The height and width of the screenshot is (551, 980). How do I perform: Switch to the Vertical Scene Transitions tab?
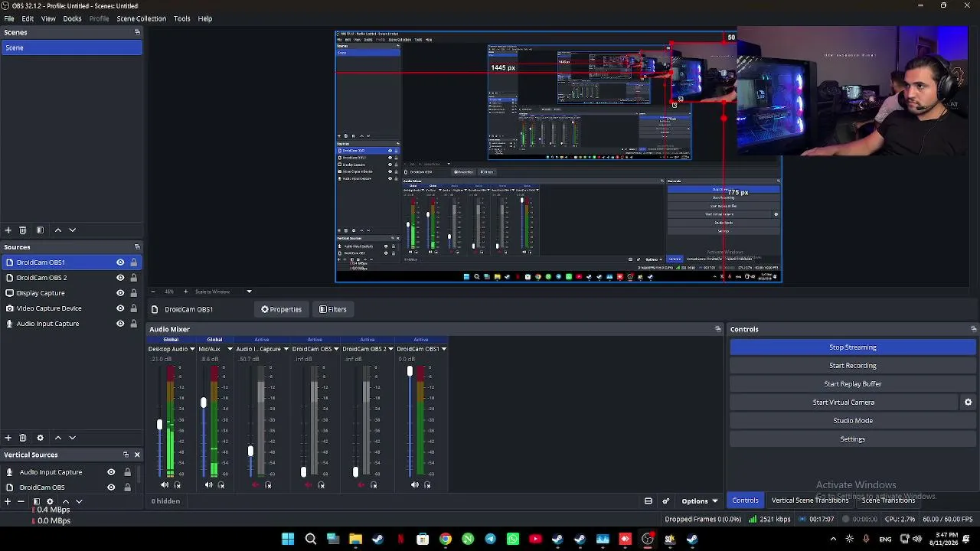pyautogui.click(x=810, y=500)
